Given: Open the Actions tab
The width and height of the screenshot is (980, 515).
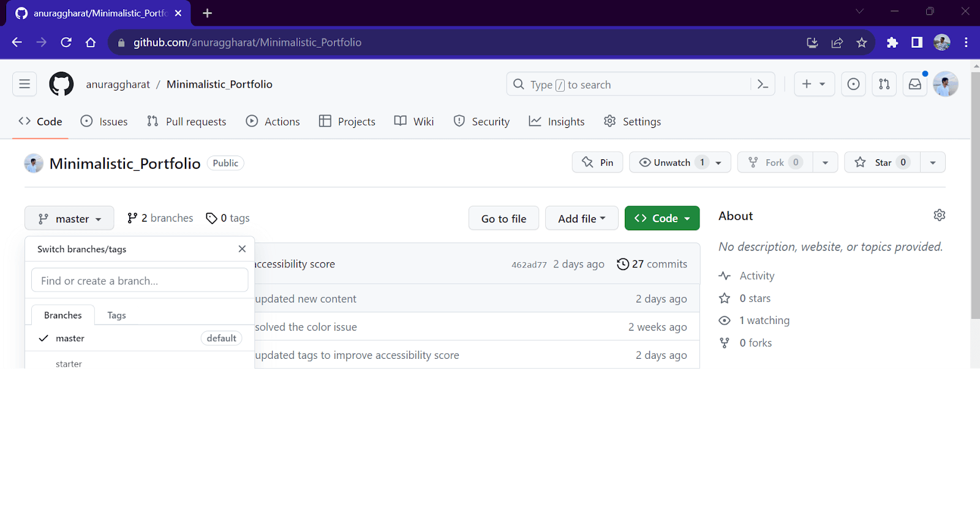Looking at the screenshot, I should [x=273, y=121].
